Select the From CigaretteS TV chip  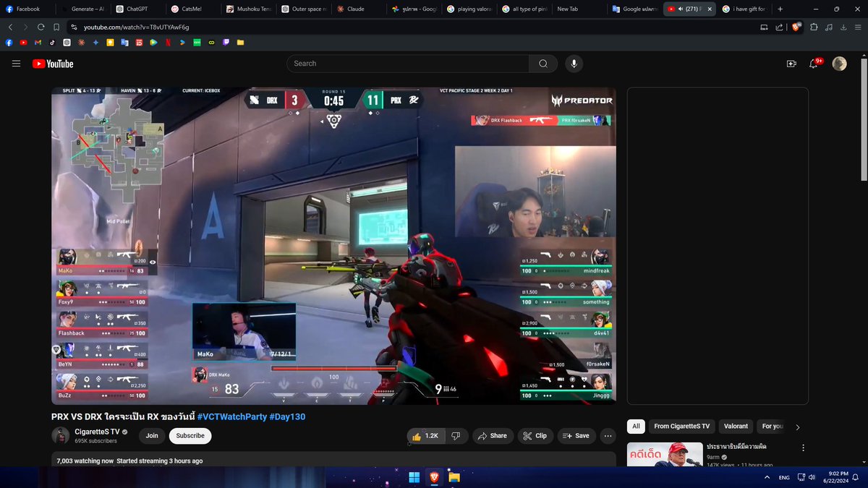tap(682, 427)
